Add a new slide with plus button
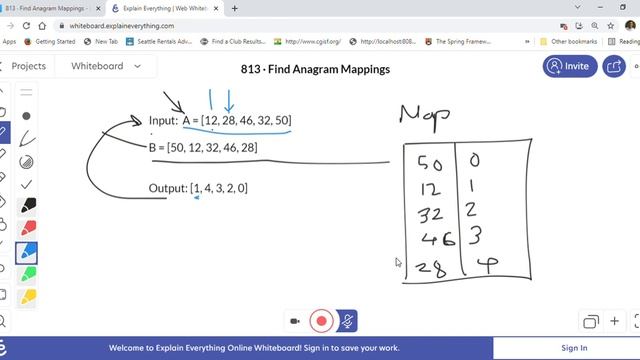 pyautogui.click(x=614, y=321)
